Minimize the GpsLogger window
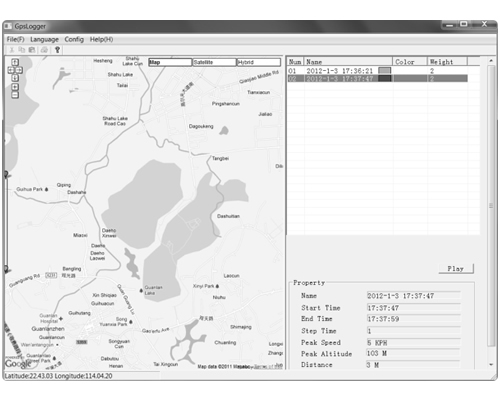The width and height of the screenshot is (500, 400). (x=450, y=25)
